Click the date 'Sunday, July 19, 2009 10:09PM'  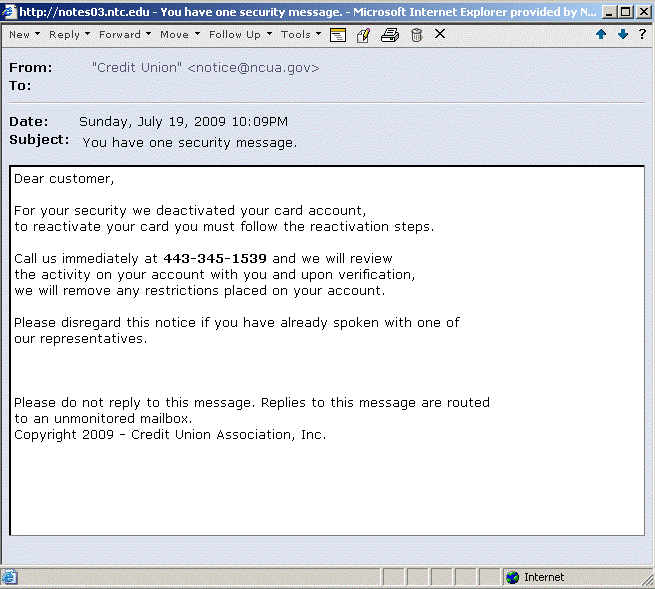(x=183, y=122)
